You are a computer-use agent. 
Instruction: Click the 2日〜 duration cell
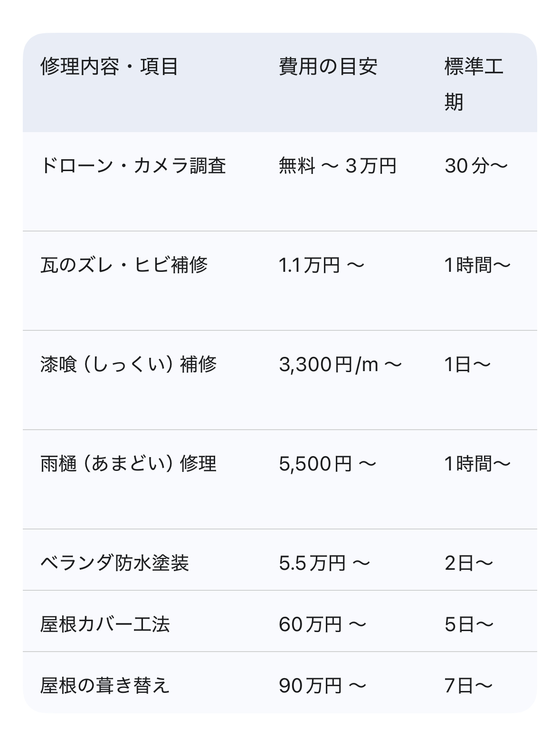pos(469,563)
